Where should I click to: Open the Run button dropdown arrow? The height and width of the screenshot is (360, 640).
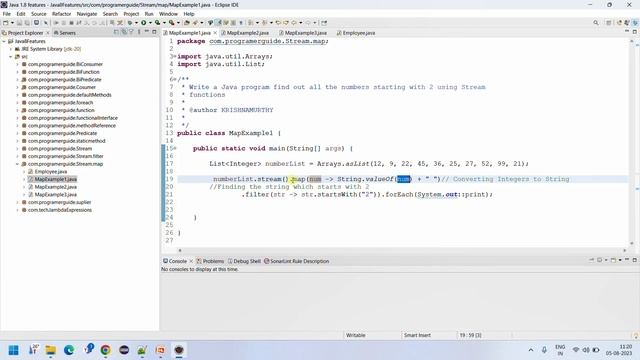(150, 23)
